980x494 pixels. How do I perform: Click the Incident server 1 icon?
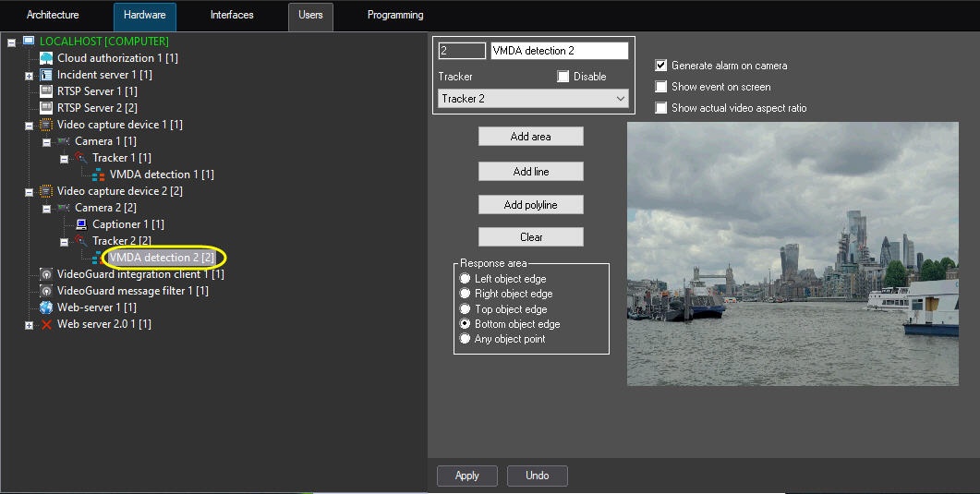(x=46, y=75)
